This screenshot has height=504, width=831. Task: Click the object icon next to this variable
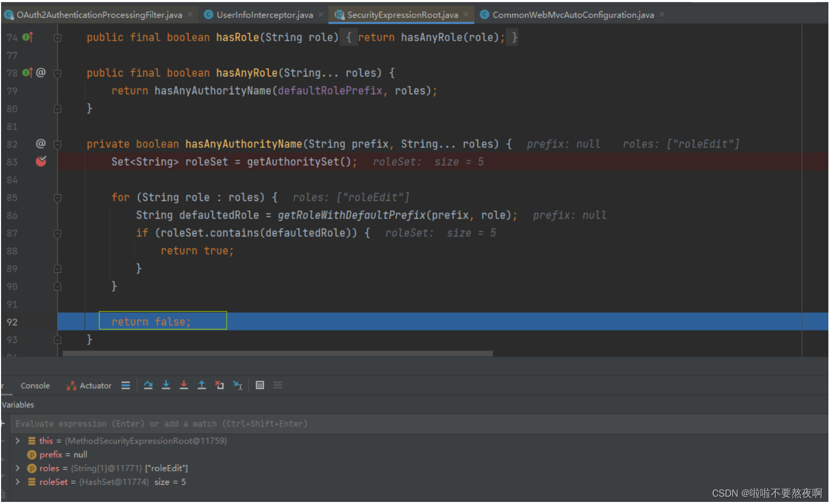tap(32, 440)
